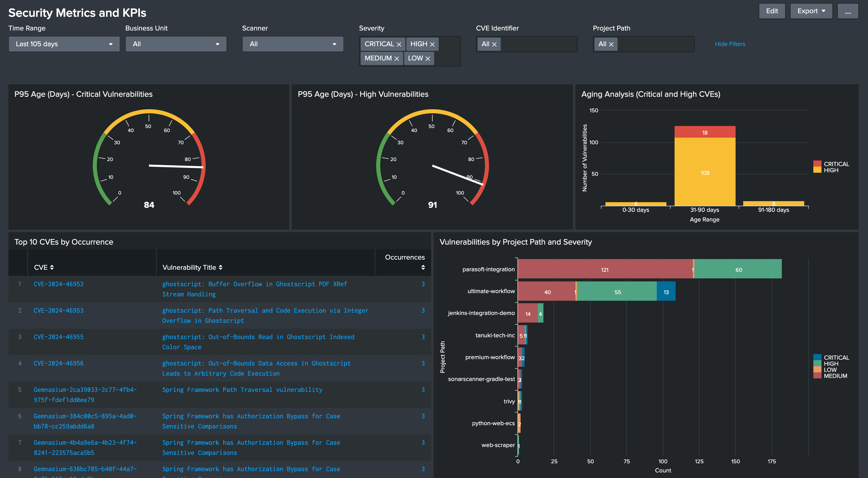Open the Scanner dropdown
The width and height of the screenshot is (868, 478).
pyautogui.click(x=293, y=44)
